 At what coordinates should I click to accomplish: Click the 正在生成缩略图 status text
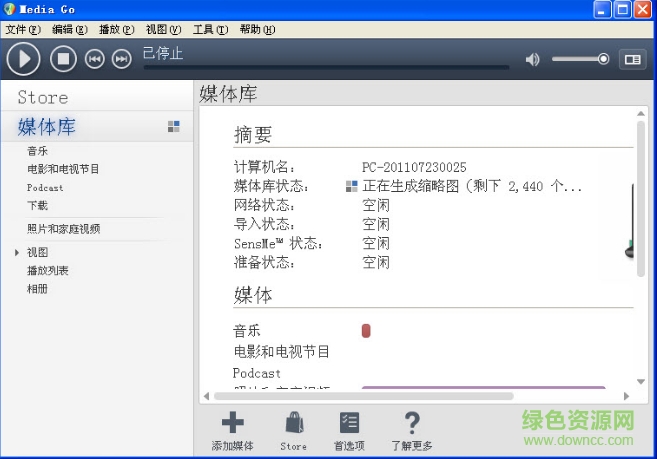[472, 186]
